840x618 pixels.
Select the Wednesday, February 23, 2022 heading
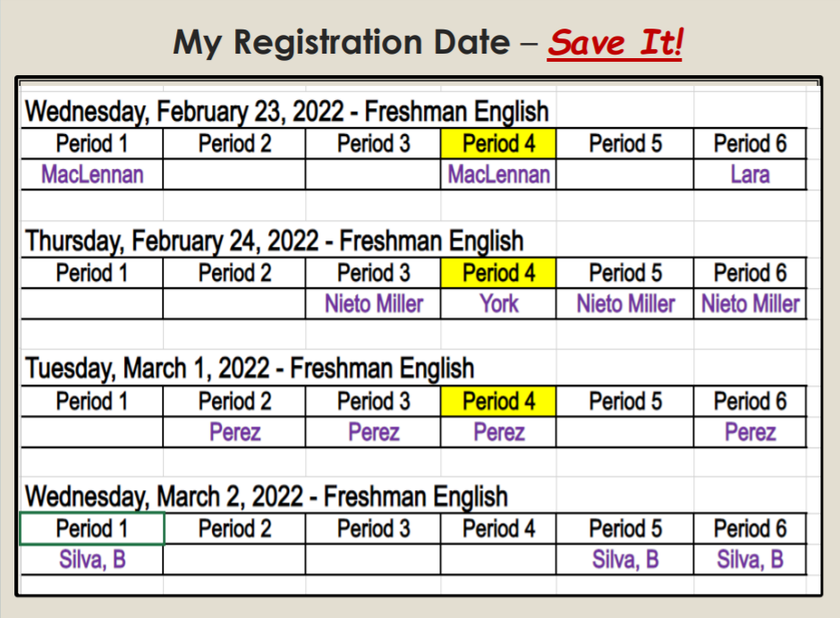click(287, 112)
